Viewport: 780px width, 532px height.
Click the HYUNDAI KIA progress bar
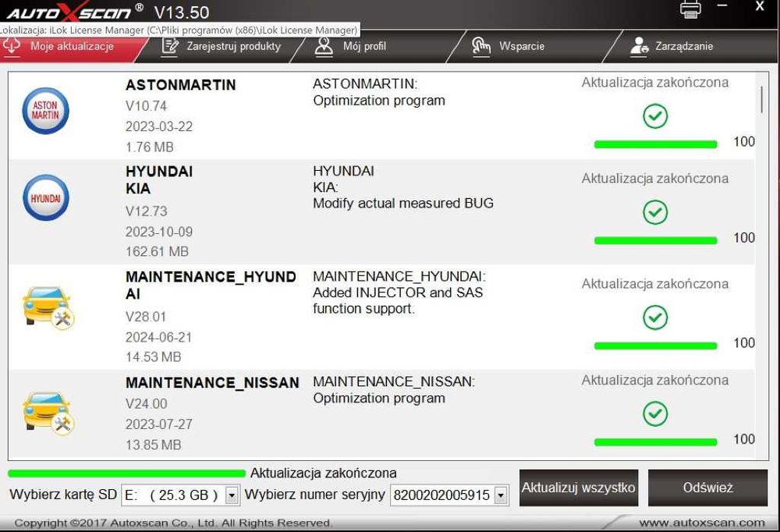656,241
